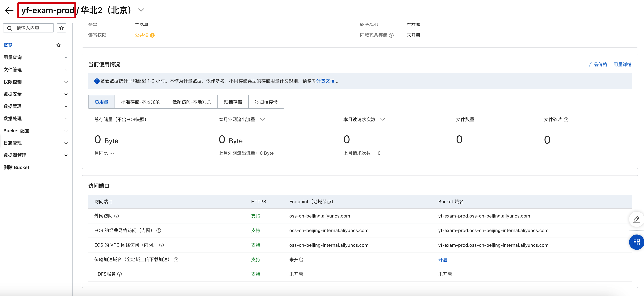
Task: Click 支持 in the HDFS服务 row
Action: pos(256,274)
